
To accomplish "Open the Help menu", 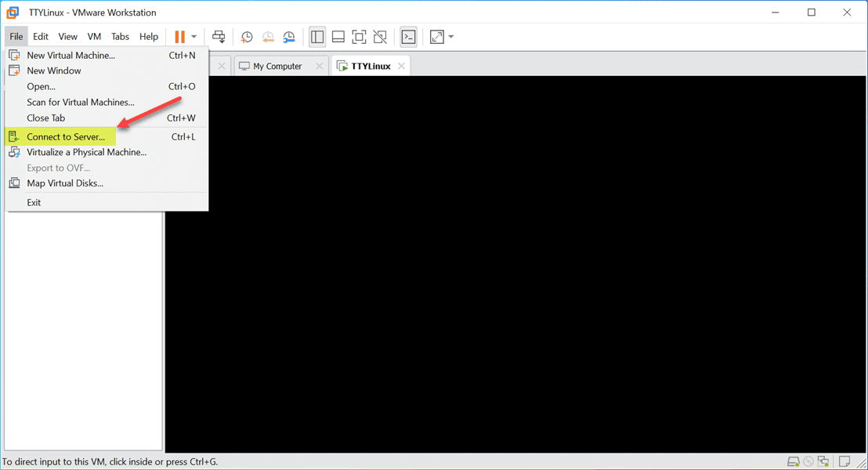I will pos(148,37).
